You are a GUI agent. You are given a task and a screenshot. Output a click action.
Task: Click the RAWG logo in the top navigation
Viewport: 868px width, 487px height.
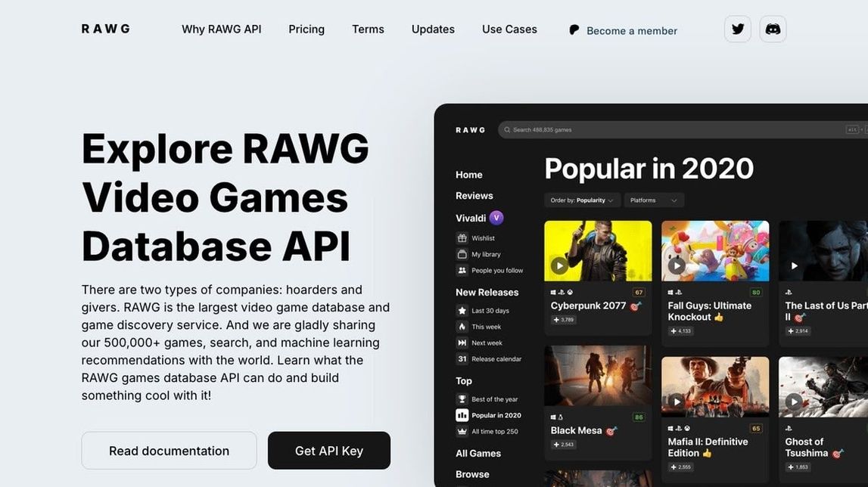coord(106,29)
